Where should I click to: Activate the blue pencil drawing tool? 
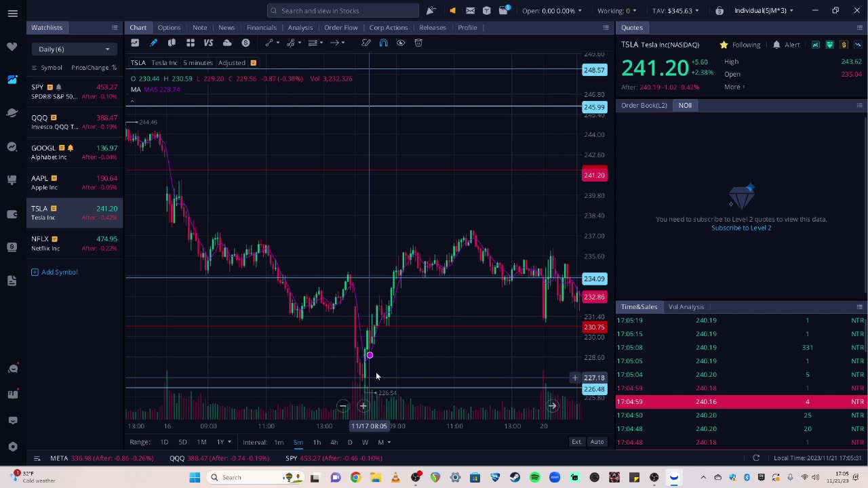pyautogui.click(x=153, y=43)
